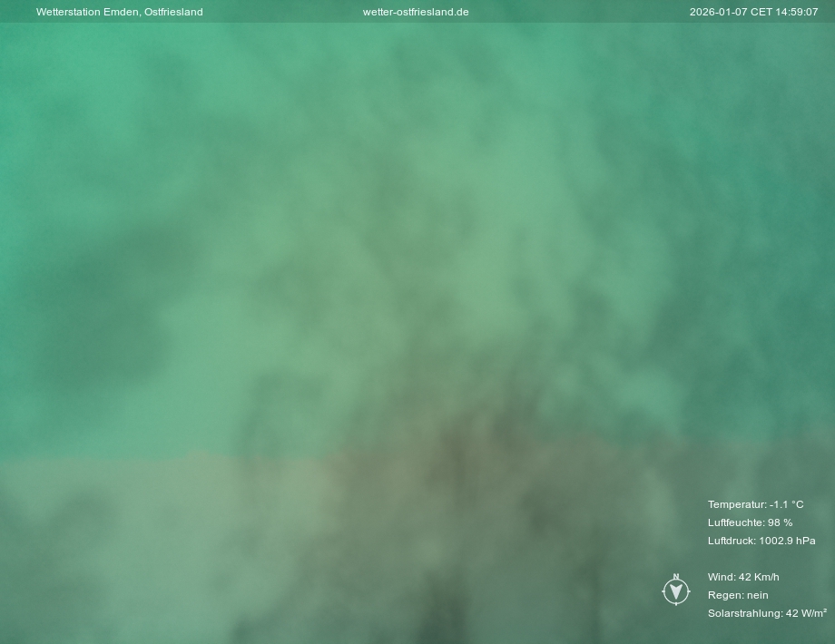
Task: Click the Solarstrahlung label
Action: (x=744, y=613)
